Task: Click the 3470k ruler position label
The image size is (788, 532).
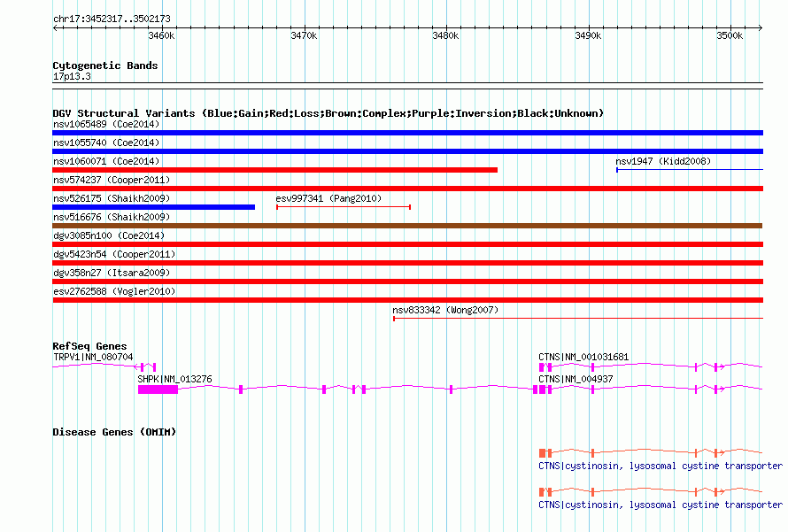Action: click(304, 35)
